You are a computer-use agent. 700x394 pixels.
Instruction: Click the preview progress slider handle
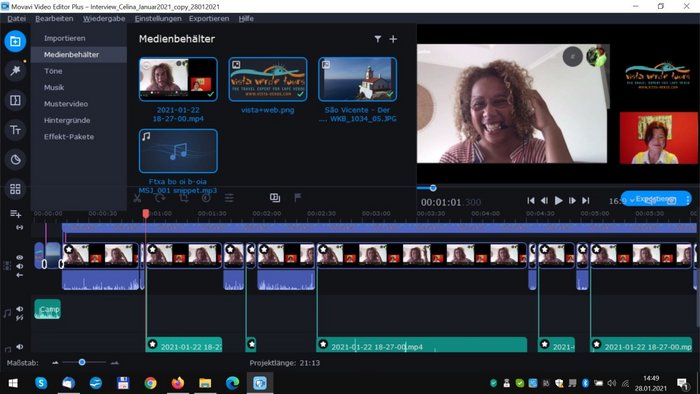pos(433,188)
